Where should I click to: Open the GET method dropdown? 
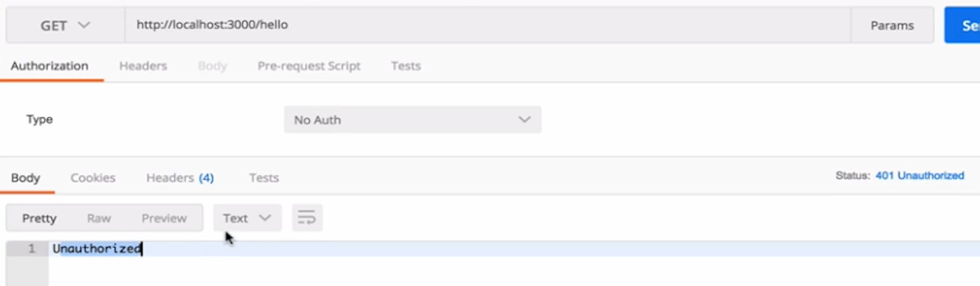click(65, 25)
